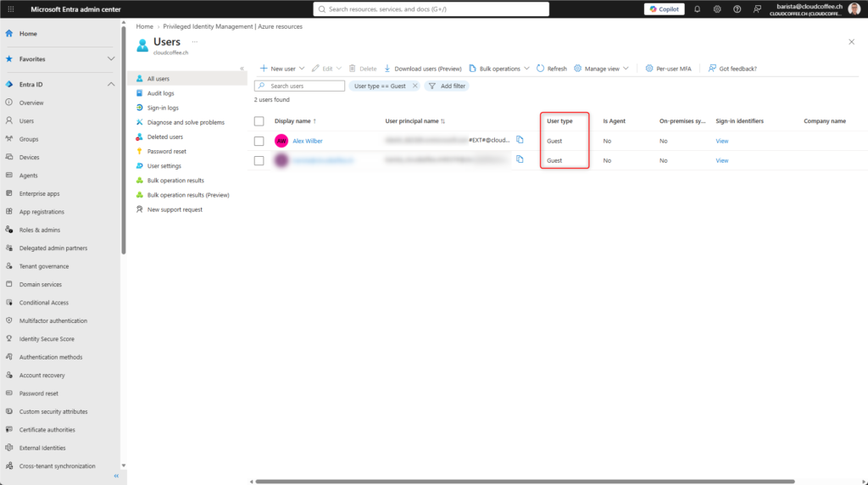This screenshot has height=485, width=868.
Task: Open the settings gear in header
Action: (717, 8)
